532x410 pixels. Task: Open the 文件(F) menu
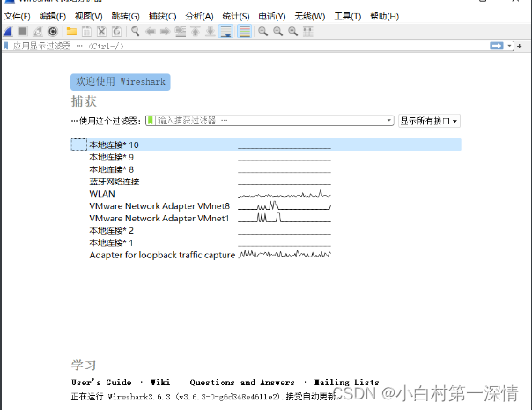18,16
